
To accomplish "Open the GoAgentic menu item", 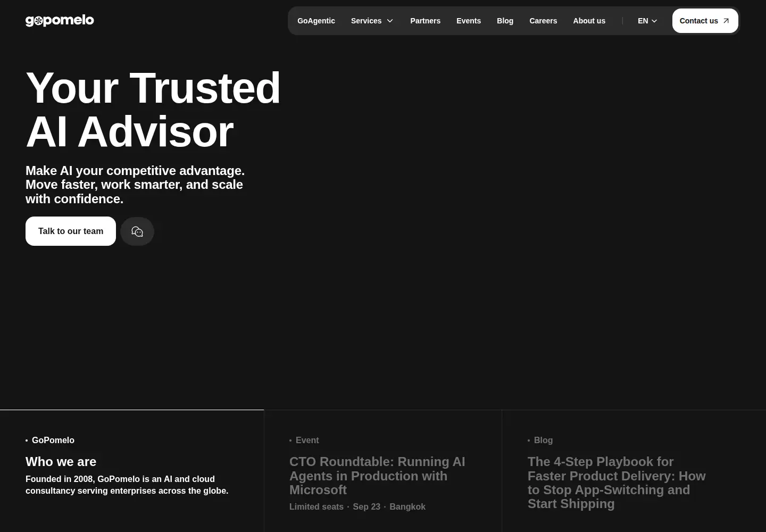I will click(x=316, y=21).
